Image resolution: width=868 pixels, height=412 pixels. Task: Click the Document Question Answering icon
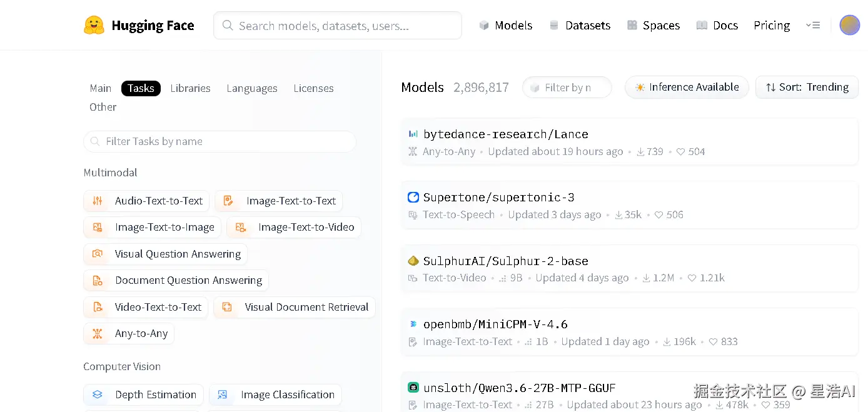pyautogui.click(x=97, y=281)
